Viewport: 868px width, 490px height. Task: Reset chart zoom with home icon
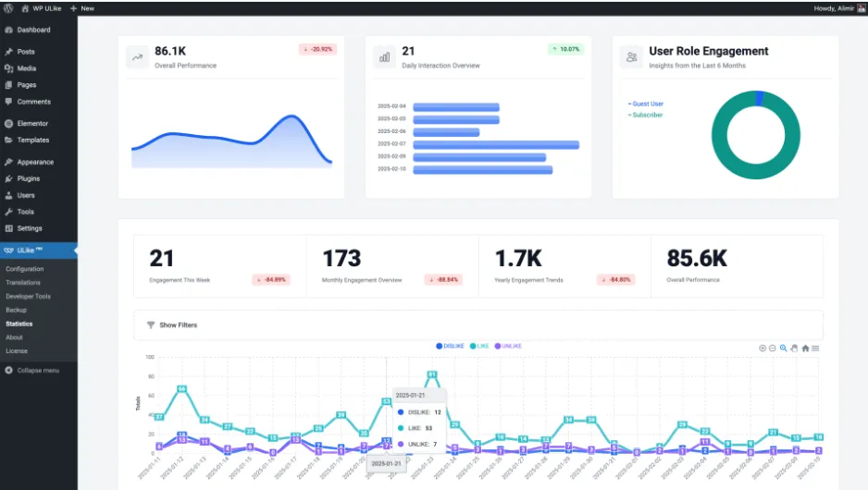tap(805, 348)
